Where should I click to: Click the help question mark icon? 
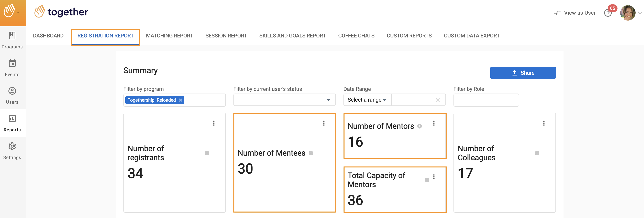608,13
